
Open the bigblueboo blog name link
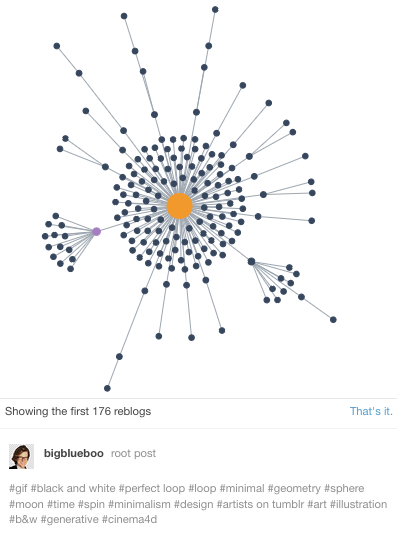tap(74, 453)
